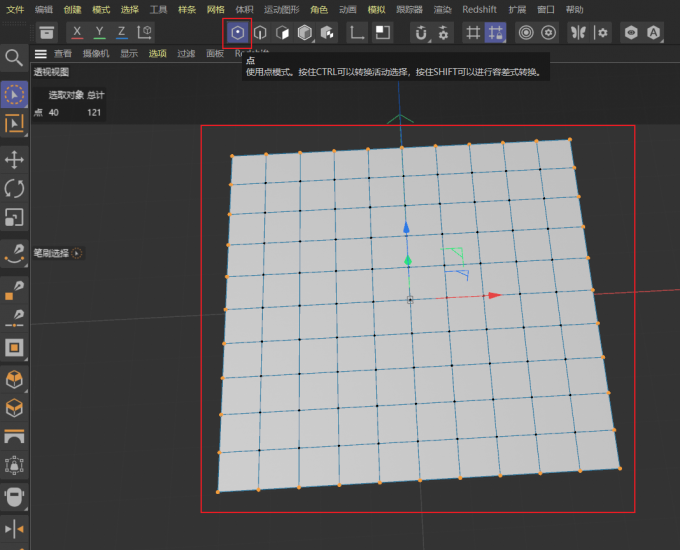Open symmetry settings gear icon
The image size is (680, 550).
pos(601,33)
